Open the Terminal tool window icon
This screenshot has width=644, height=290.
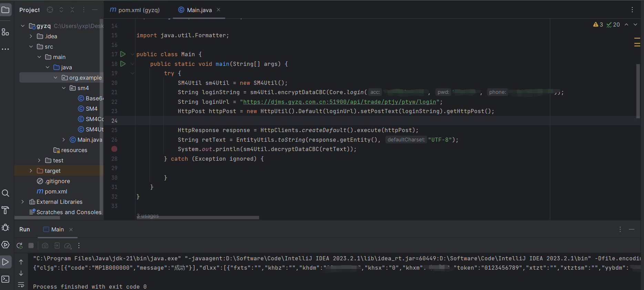coord(6,279)
